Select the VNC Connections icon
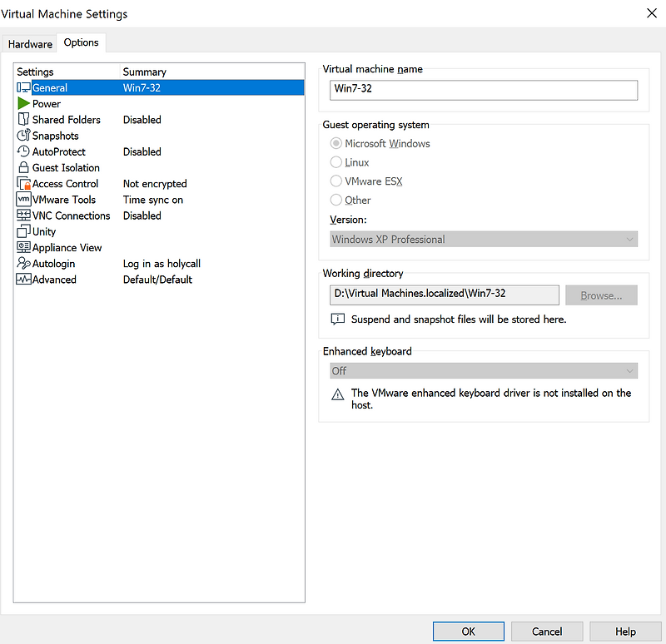 pyautogui.click(x=22, y=215)
